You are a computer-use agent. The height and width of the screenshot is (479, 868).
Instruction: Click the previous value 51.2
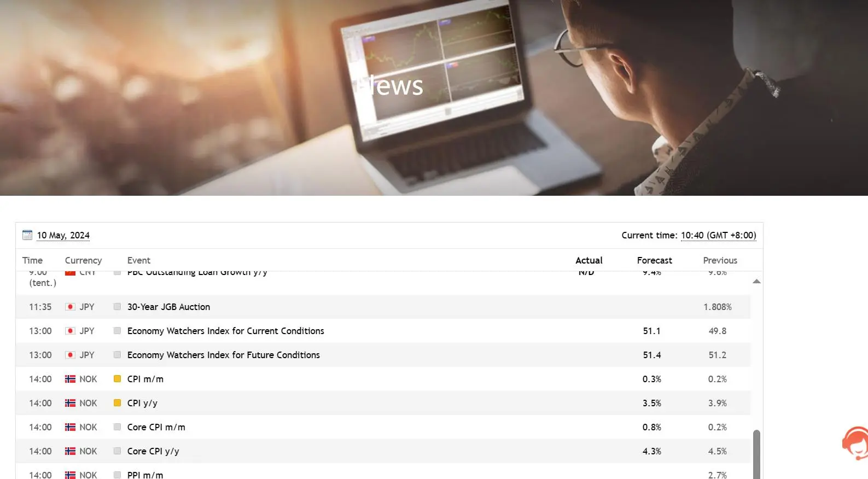(718, 355)
